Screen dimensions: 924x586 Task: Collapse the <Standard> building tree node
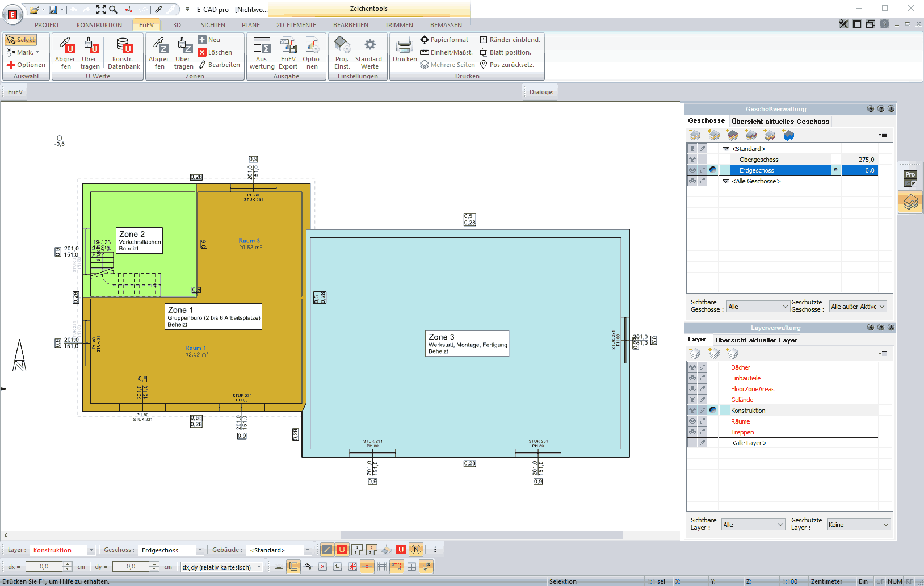[x=725, y=149]
